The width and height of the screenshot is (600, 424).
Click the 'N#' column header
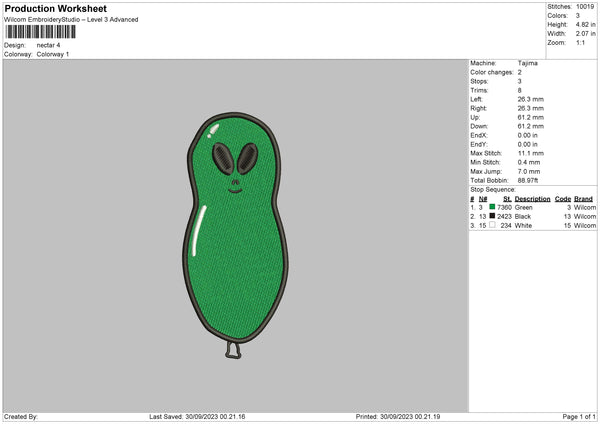pyautogui.click(x=483, y=199)
